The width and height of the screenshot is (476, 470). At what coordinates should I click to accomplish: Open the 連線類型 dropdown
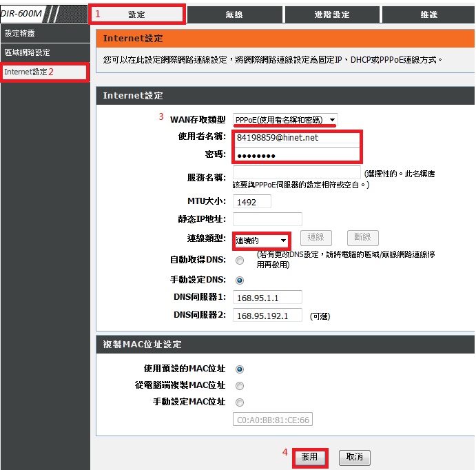[x=261, y=241]
